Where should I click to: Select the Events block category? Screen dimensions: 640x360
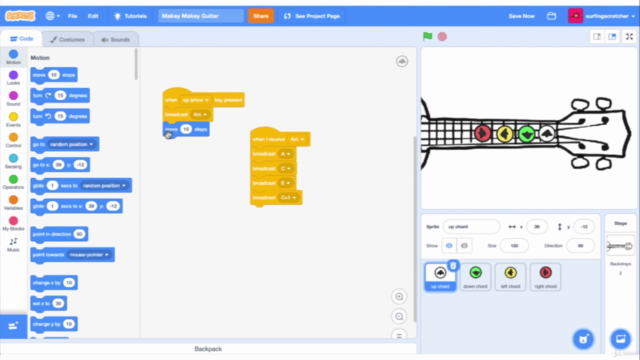[13, 119]
